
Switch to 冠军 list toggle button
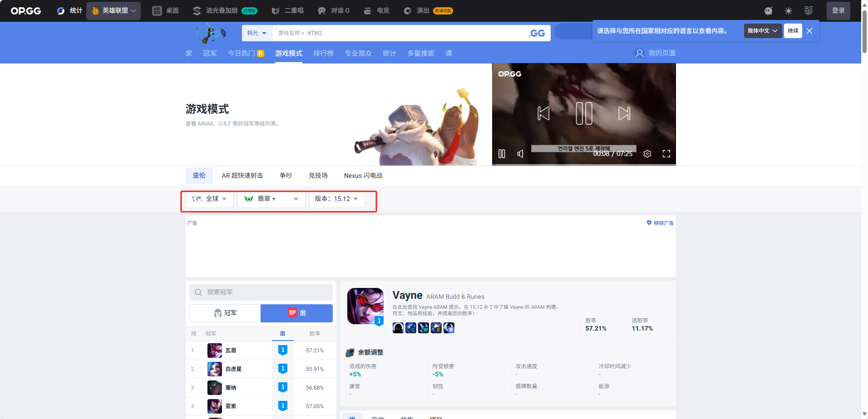[225, 313]
